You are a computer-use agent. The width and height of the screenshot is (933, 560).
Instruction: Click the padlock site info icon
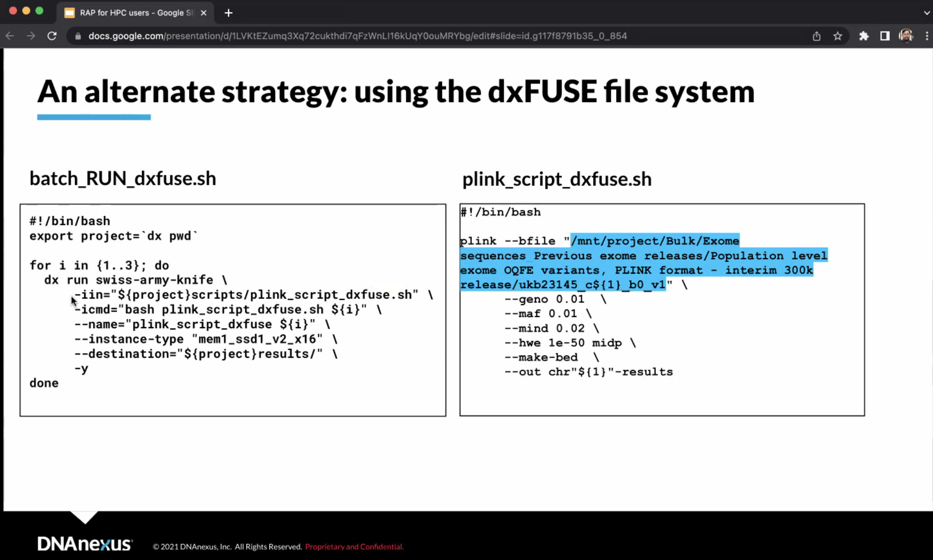pos(78,36)
